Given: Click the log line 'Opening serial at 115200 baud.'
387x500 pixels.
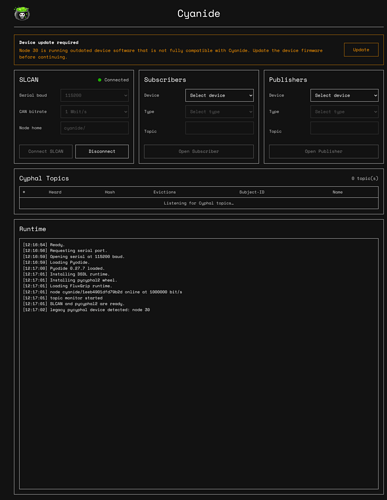Looking at the screenshot, I should (74, 257).
